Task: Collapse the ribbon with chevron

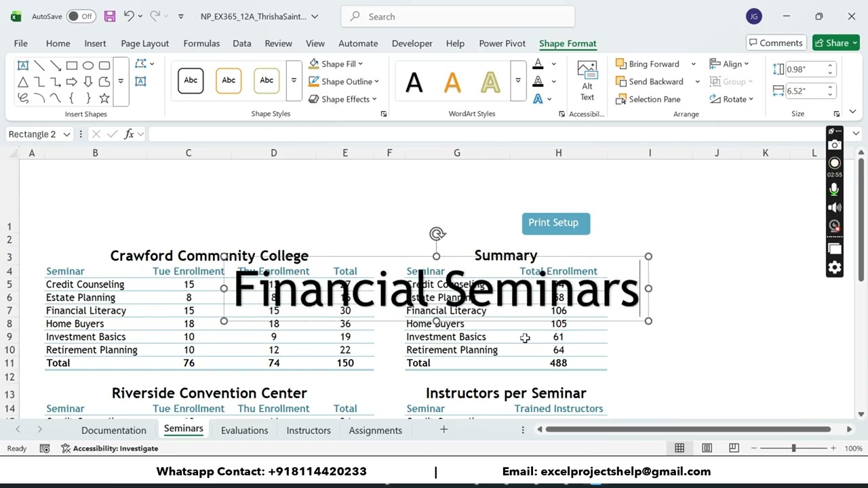Action: [852, 112]
